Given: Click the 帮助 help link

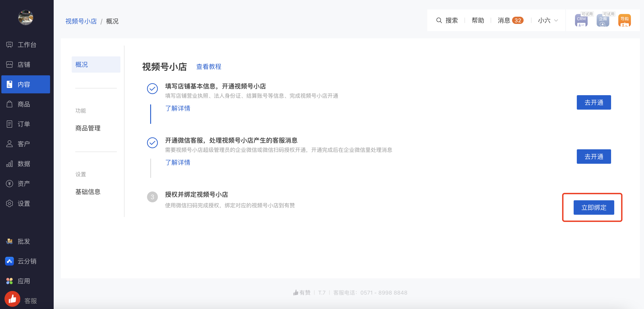Looking at the screenshot, I should pyautogui.click(x=478, y=20).
